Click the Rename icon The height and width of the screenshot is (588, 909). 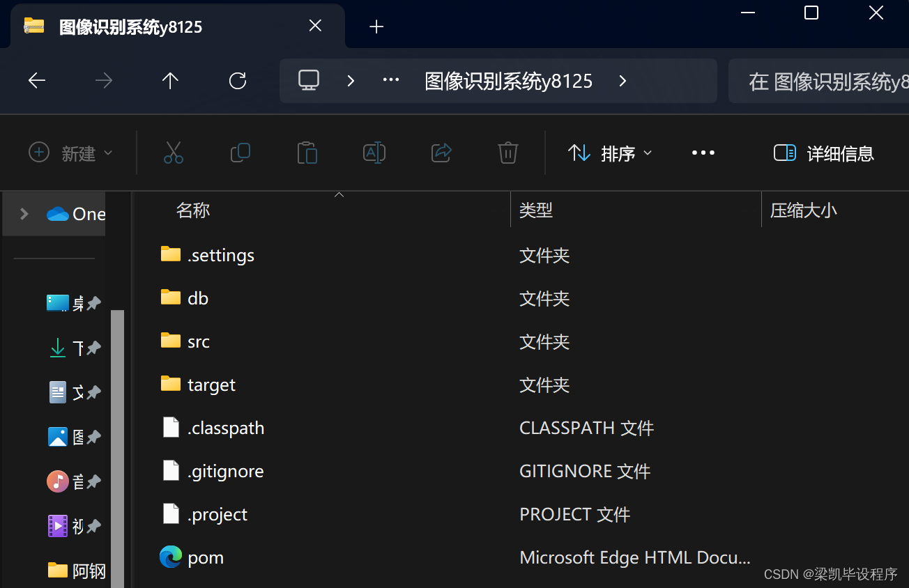pyautogui.click(x=374, y=153)
